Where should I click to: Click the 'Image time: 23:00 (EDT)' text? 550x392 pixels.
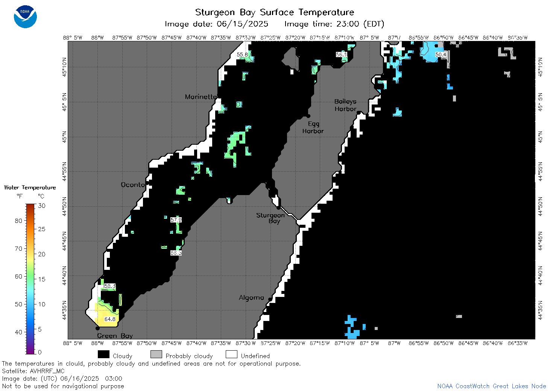(x=334, y=24)
